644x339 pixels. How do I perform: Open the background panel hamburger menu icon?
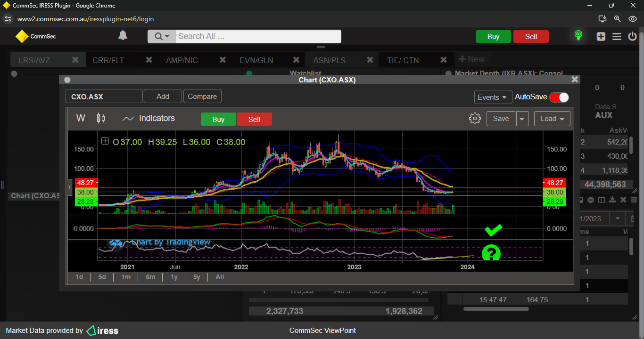click(x=634, y=200)
